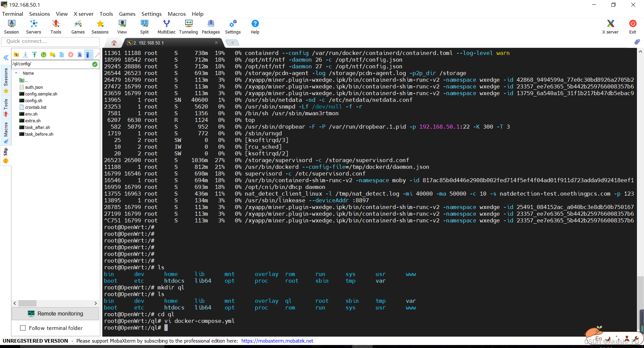Viewport: 644px width, 348px height.
Task: Check the Follow terminal folder checkbox
Action: pyautogui.click(x=23, y=328)
